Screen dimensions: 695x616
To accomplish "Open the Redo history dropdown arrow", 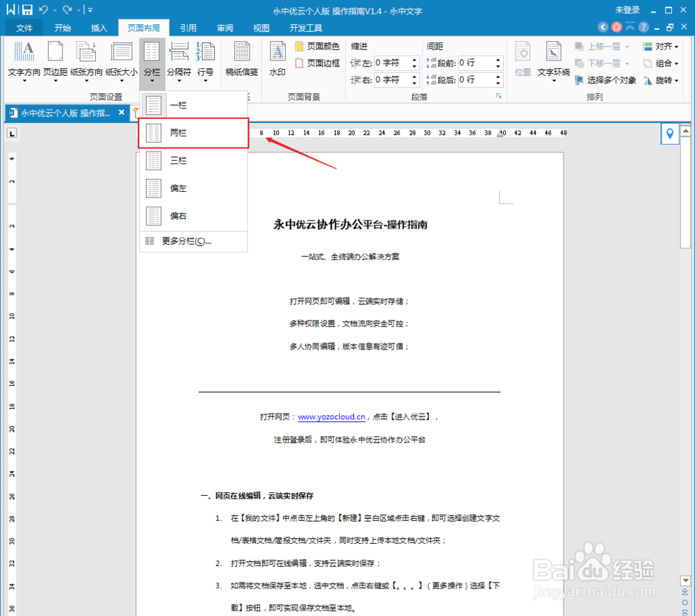I will point(79,10).
